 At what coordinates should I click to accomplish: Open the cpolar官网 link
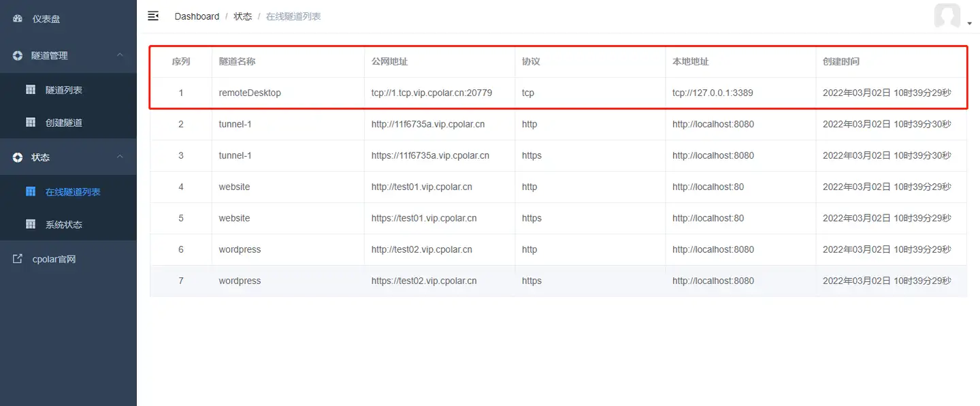(54, 259)
